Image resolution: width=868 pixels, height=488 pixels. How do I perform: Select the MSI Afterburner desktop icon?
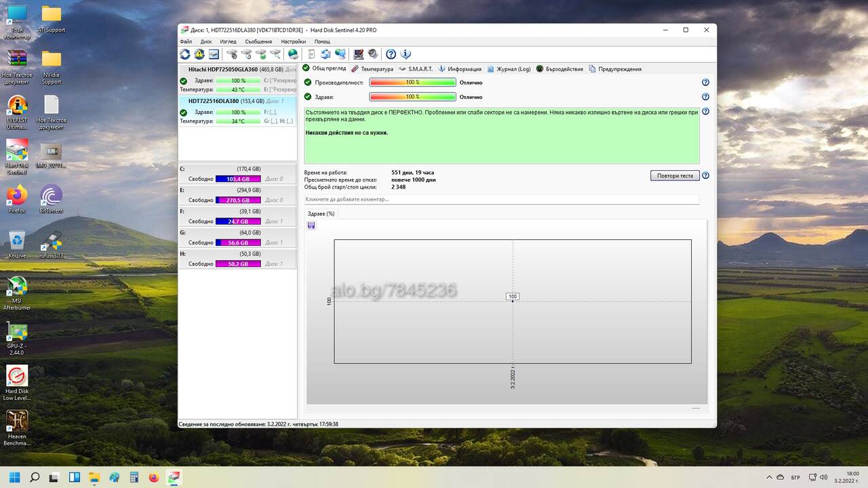tap(17, 293)
